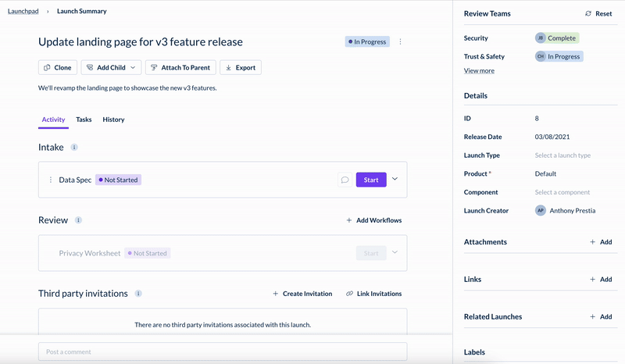The image size is (625, 364).
Task: Click the Anthony Prestia avatar icon
Action: (541, 210)
